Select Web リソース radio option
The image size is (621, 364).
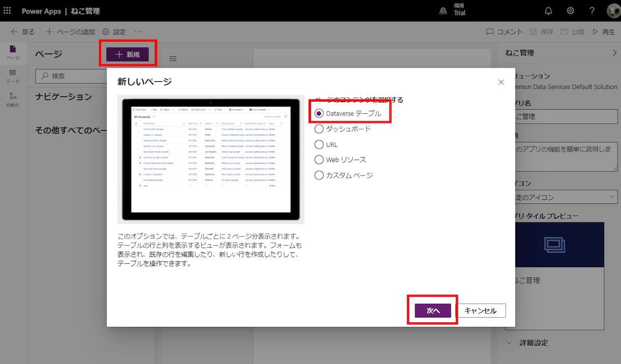tap(340, 160)
